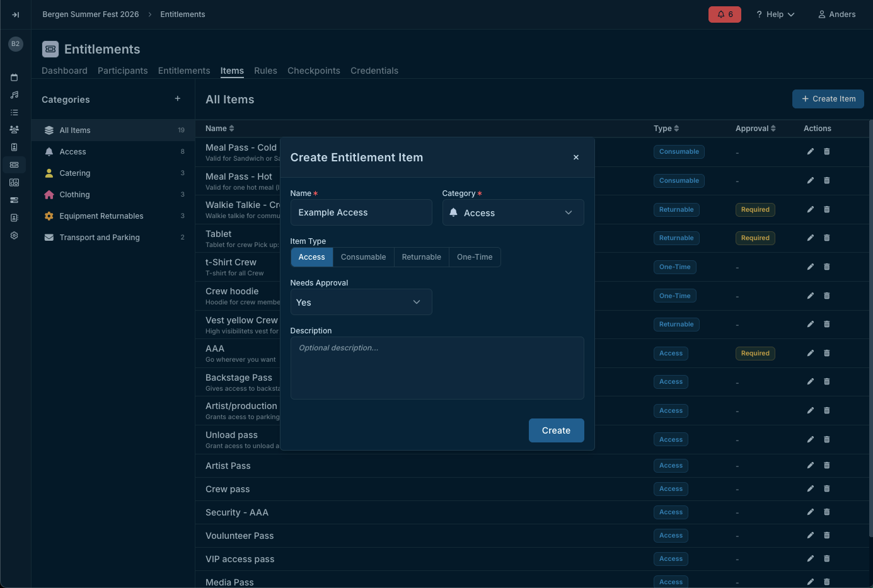This screenshot has width=873, height=588.
Task: Click the Entitlements breadcrumb
Action: coord(183,14)
